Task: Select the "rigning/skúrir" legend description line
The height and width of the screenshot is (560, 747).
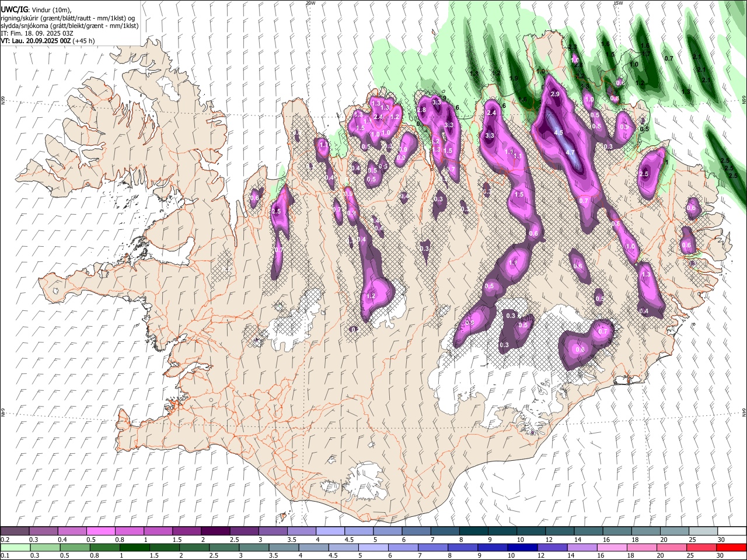Action: click(x=68, y=18)
